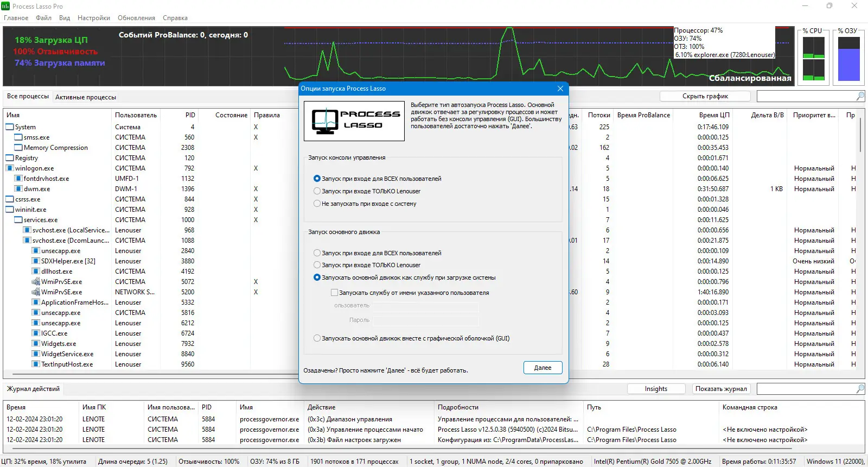Click the SDXHelper.exe [32] process icon
Screen dimensions: 868x467
(x=36, y=261)
